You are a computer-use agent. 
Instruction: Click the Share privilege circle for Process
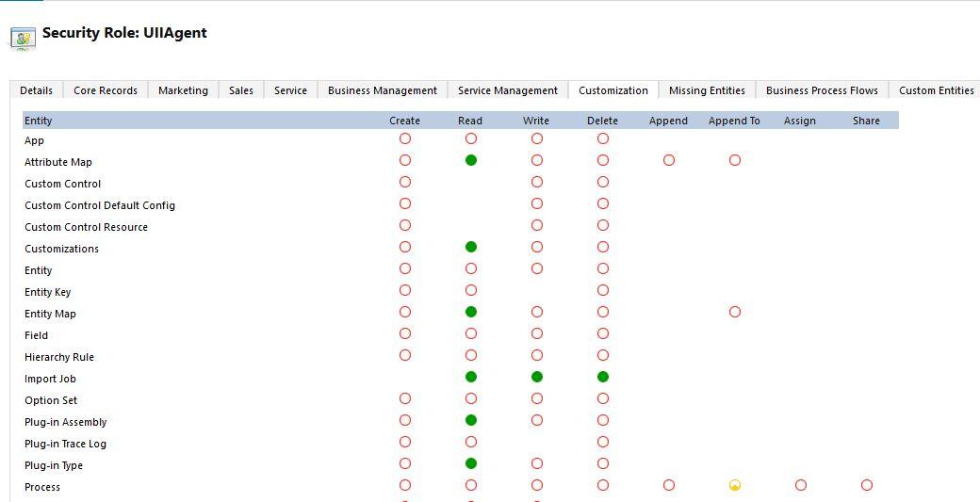(867, 485)
